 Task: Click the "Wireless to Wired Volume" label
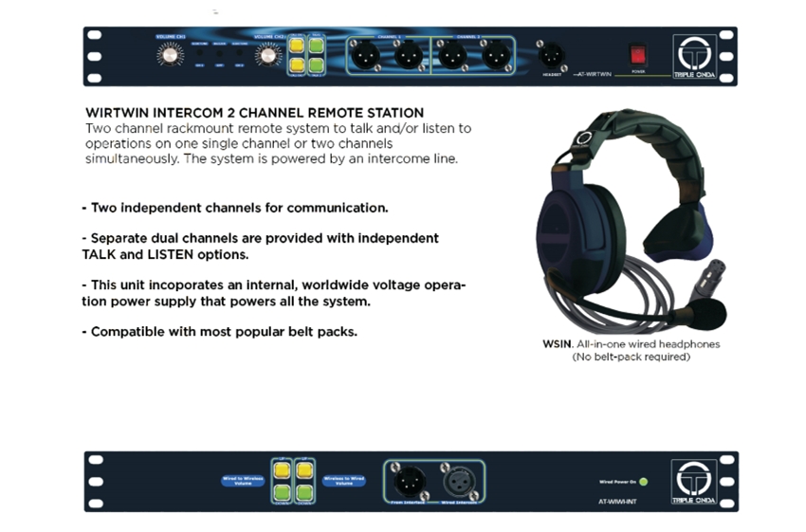344,481
